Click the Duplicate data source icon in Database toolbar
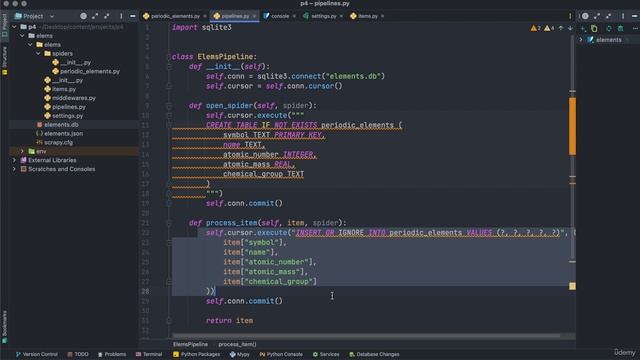640x360 pixels. click(x=594, y=29)
